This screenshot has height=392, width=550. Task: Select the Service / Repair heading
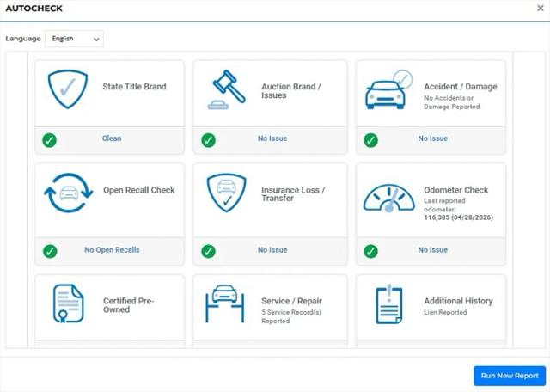(291, 301)
